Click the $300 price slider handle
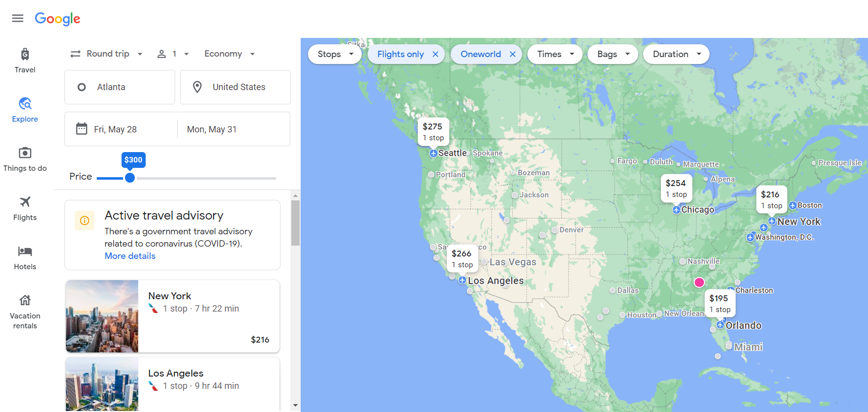Screen dimensions: 868x412 pyautogui.click(x=130, y=178)
